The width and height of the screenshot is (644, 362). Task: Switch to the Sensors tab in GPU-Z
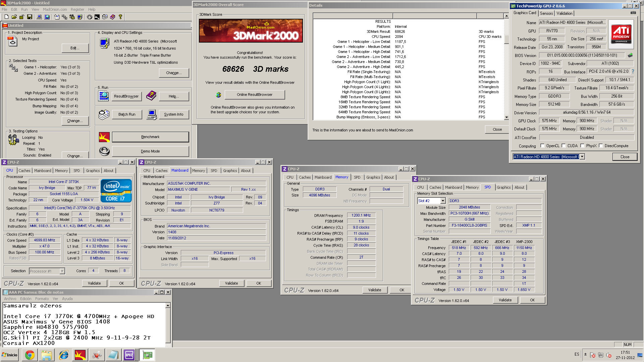[546, 13]
